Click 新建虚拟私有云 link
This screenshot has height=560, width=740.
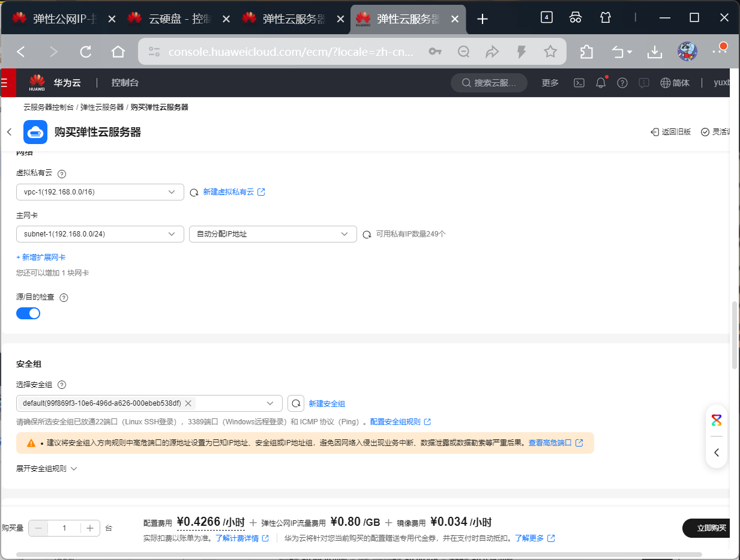point(234,192)
